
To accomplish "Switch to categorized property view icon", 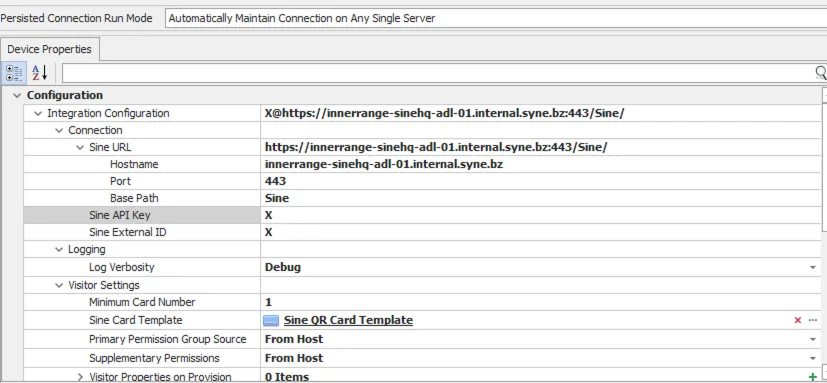I will point(13,73).
